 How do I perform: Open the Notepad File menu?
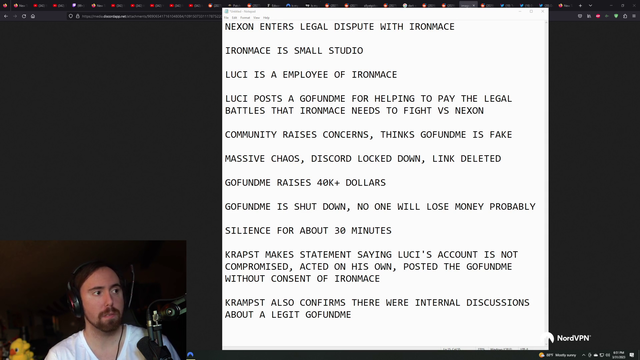pyautogui.click(x=226, y=18)
